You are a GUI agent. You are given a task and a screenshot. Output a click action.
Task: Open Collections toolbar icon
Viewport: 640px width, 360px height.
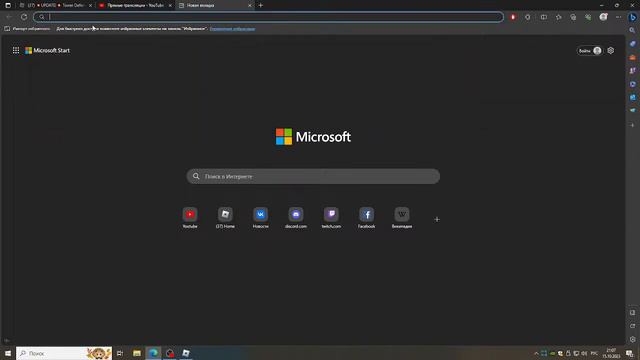click(x=573, y=17)
